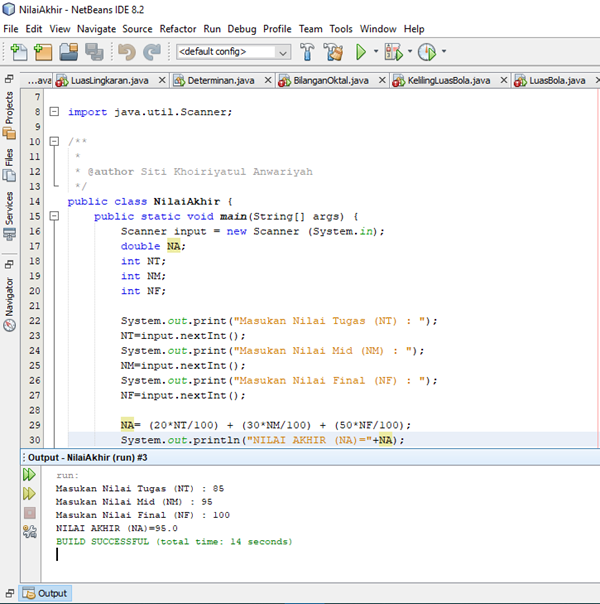This screenshot has width=600, height=604.
Task: Open the File menu
Action: pos(10,29)
